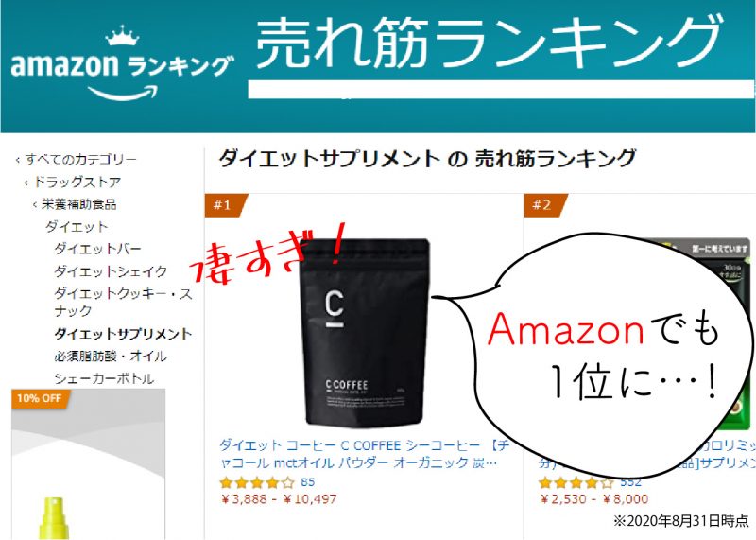Open シェーカーボトル category

pyautogui.click(x=104, y=378)
